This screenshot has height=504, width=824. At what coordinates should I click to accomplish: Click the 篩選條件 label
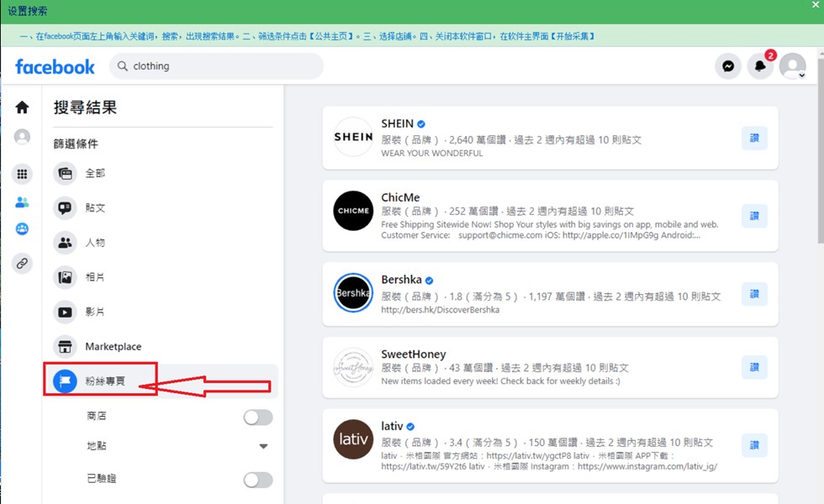coord(76,144)
